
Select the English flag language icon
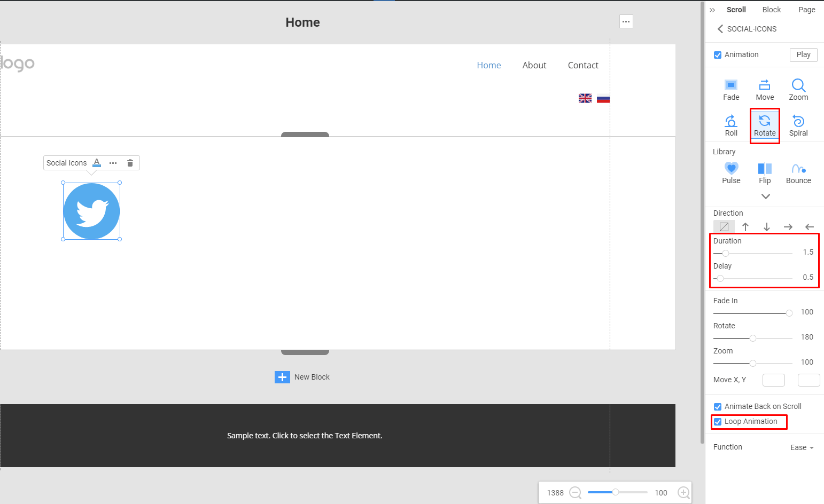click(585, 98)
